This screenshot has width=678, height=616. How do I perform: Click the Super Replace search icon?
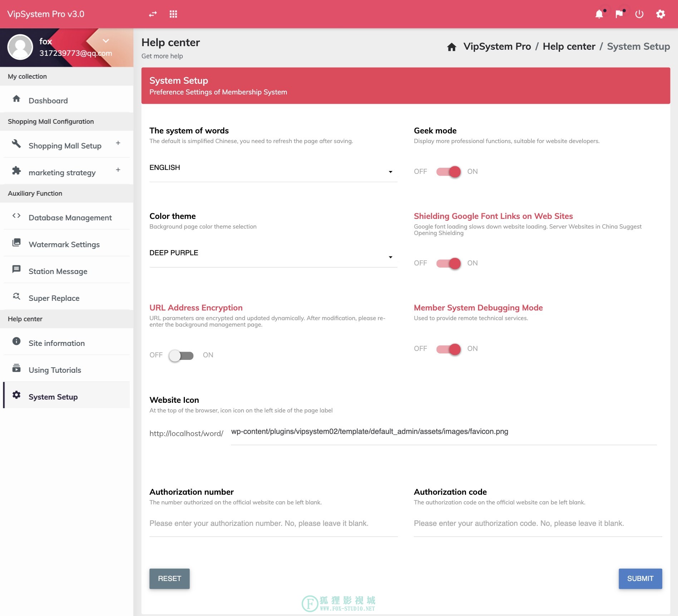[x=16, y=296]
